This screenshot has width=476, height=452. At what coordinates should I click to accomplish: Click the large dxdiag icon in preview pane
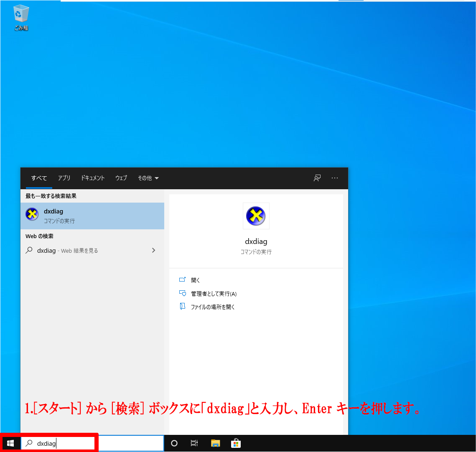pyautogui.click(x=256, y=216)
